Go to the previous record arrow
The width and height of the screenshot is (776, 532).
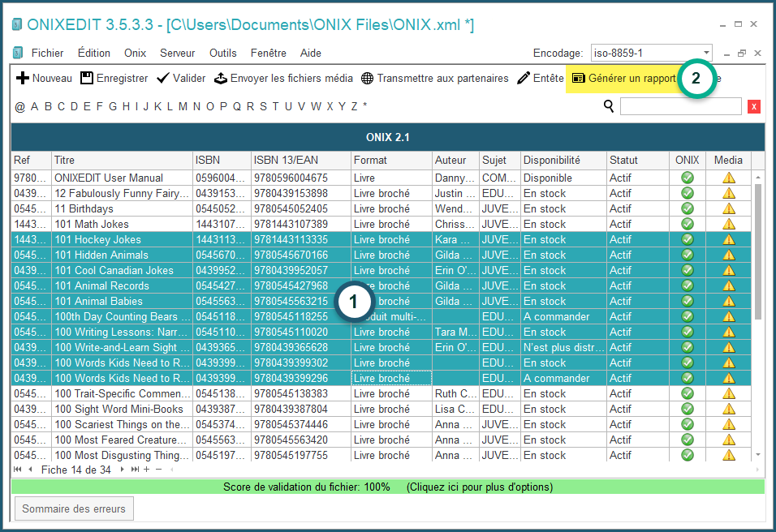[31, 470]
